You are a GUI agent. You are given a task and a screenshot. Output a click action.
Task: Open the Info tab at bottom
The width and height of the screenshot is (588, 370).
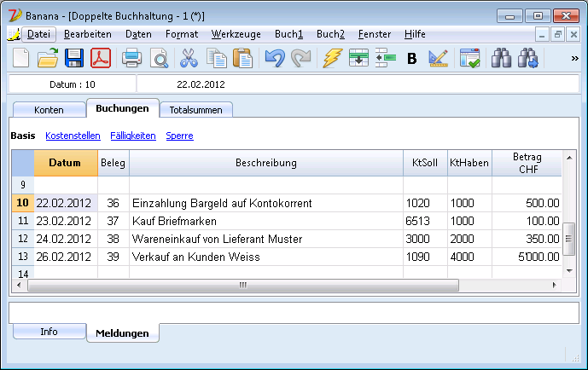point(49,332)
